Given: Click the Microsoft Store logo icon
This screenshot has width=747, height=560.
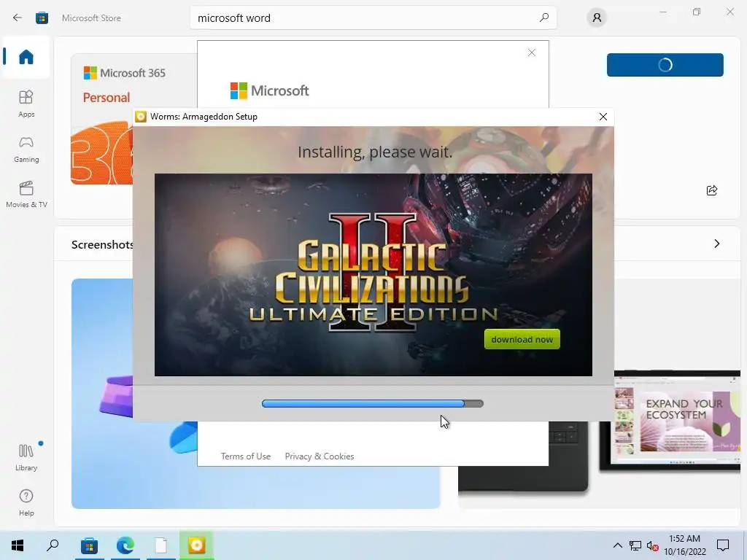Looking at the screenshot, I should click(x=42, y=17).
